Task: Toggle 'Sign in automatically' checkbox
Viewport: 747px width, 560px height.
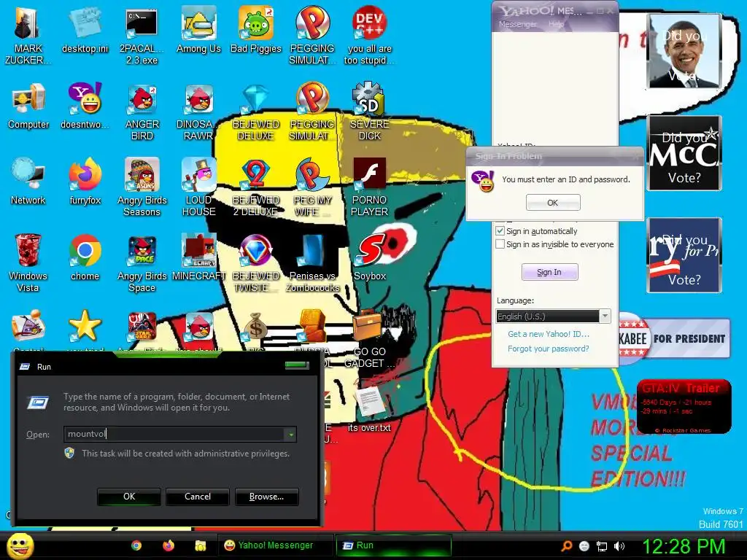Action: [500, 231]
